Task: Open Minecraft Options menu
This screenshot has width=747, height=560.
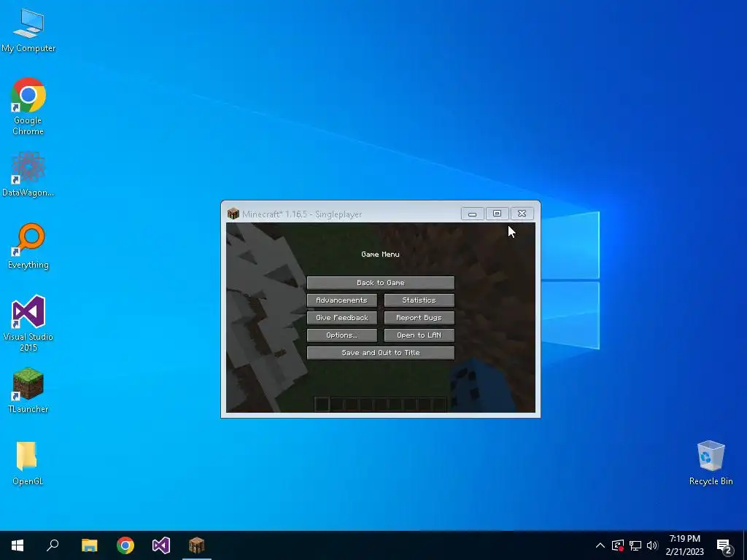Action: point(341,335)
